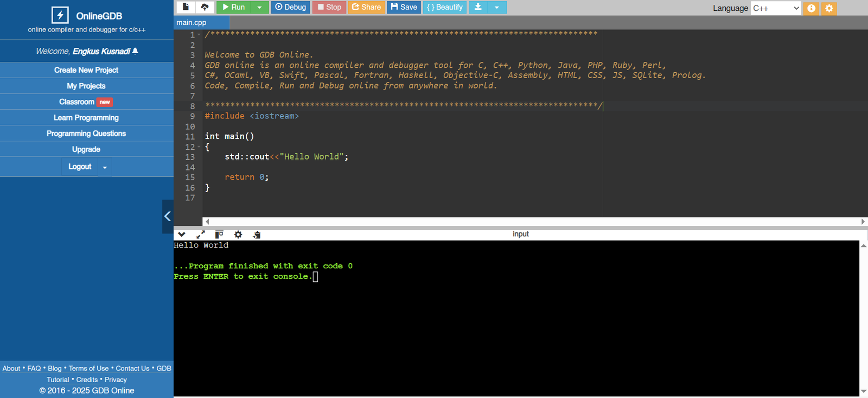The image size is (868, 398).
Task: Click the cloud upload file icon
Action: pyautogui.click(x=205, y=7)
